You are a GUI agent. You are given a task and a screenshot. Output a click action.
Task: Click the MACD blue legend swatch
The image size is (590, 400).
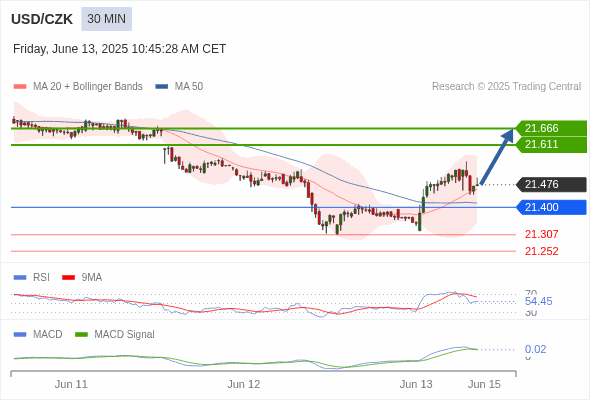(x=20, y=335)
